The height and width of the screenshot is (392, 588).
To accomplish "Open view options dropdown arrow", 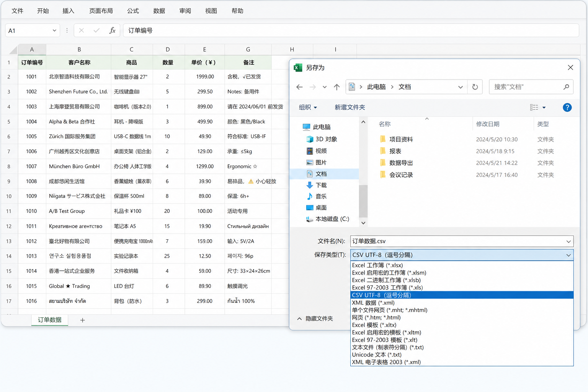I will (x=544, y=108).
